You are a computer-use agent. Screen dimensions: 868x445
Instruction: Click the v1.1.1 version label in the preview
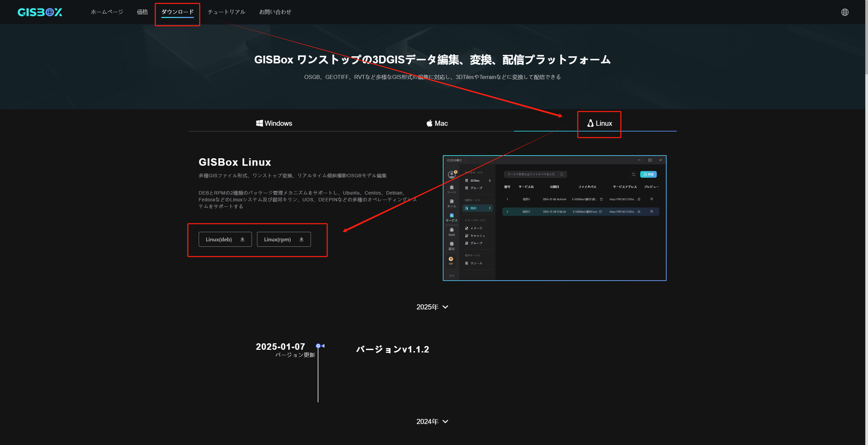[452, 276]
